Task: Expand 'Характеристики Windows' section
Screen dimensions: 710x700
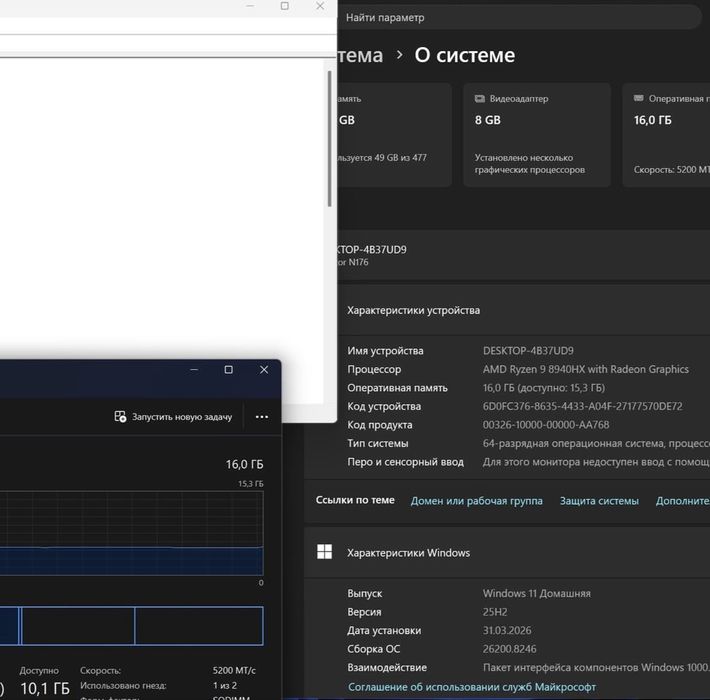Action: (507, 553)
